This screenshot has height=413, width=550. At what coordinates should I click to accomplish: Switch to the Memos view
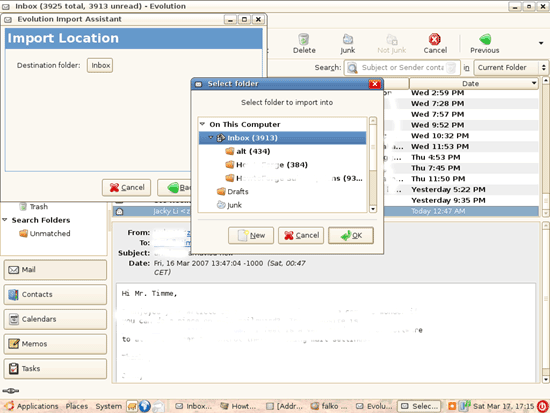[x=55, y=344]
